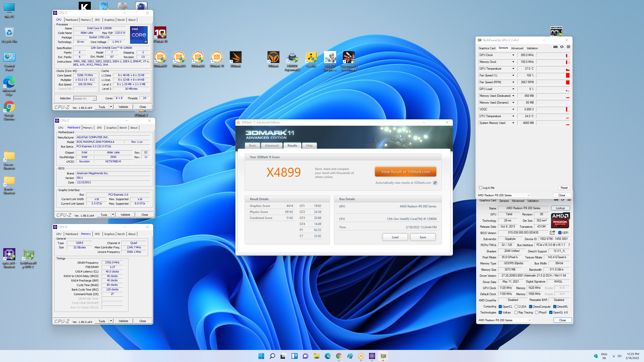The height and width of the screenshot is (362, 644).
Task: Click the Bus Interface question mark
Action: coord(569,245)
